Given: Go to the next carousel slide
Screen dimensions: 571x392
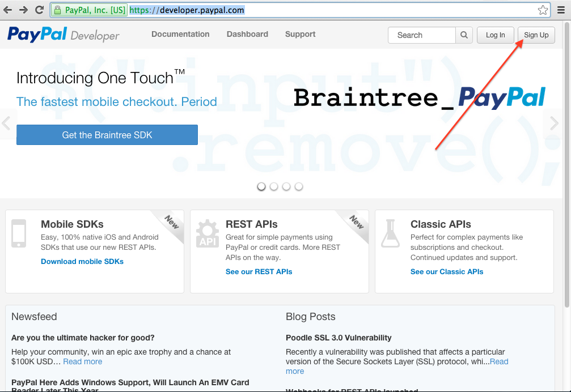Looking at the screenshot, I should pyautogui.click(x=554, y=123).
